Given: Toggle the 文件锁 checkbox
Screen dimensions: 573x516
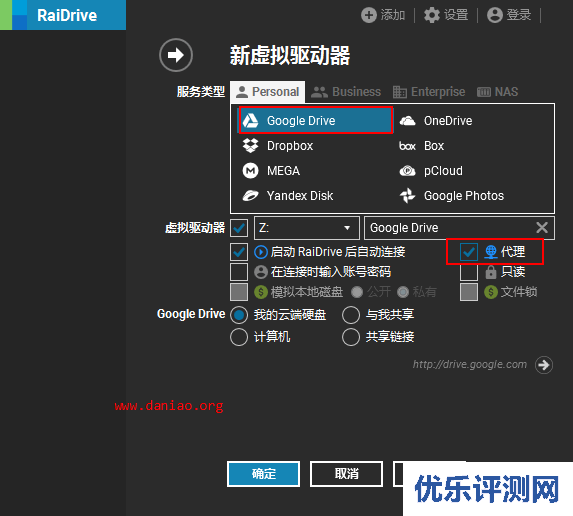Looking at the screenshot, I should pos(469,292).
